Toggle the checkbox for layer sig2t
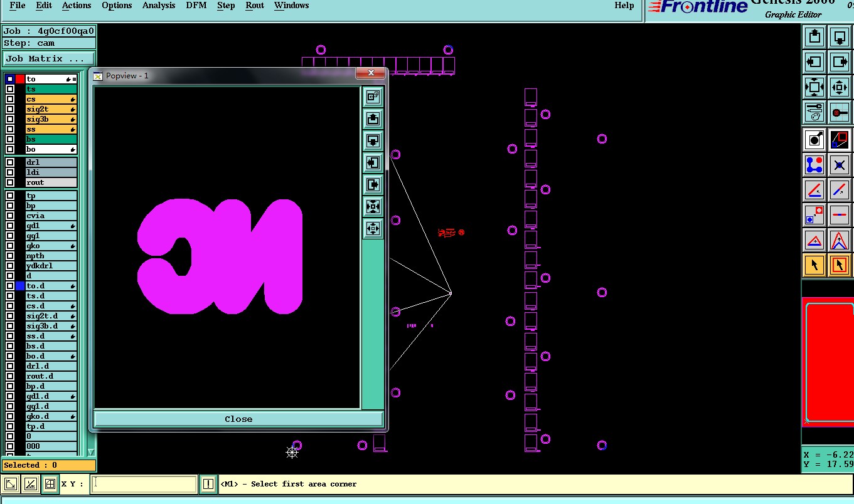 coord(10,109)
